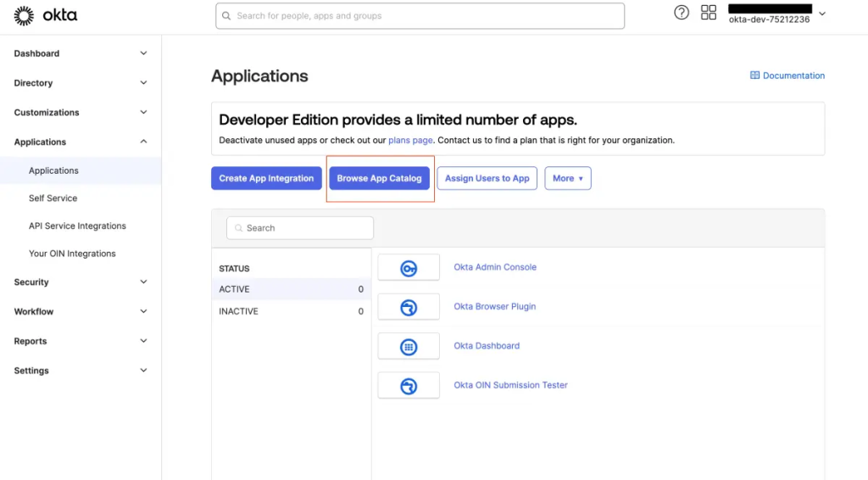Open the Documentation link
Viewport: 868px width, 480px height.
point(793,75)
